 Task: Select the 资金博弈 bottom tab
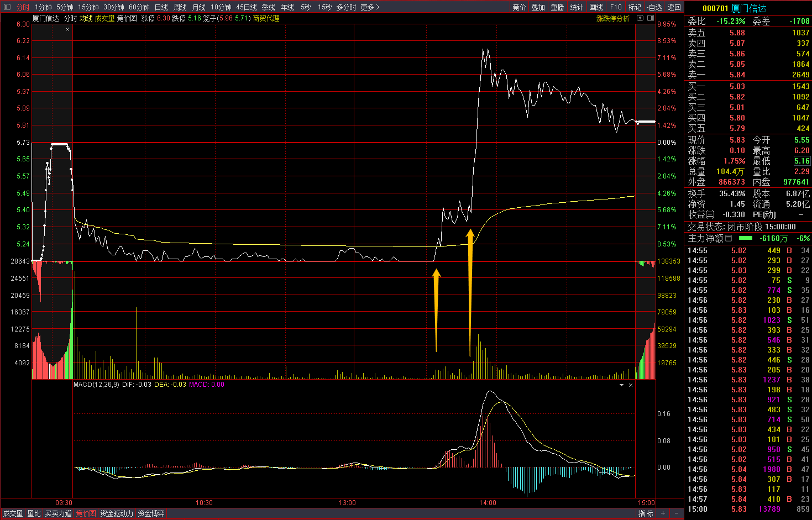click(151, 513)
